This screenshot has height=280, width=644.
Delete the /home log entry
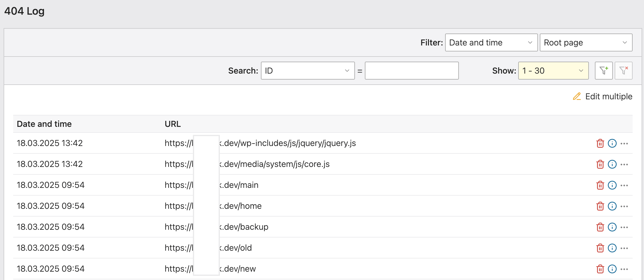point(600,206)
